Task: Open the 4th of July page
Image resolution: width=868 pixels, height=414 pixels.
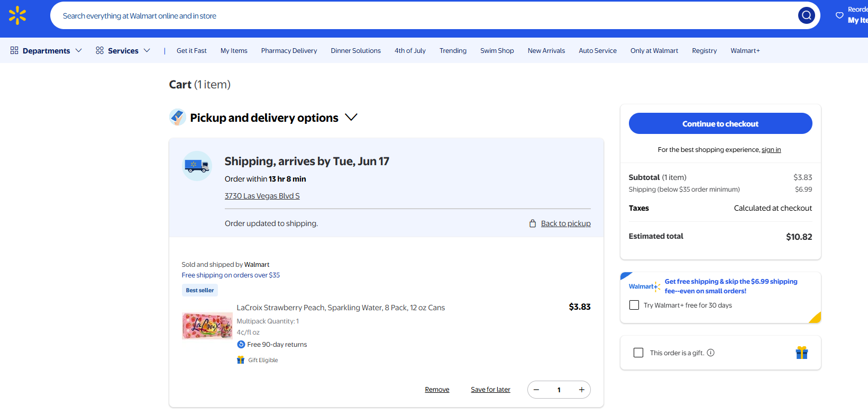Action: (410, 51)
